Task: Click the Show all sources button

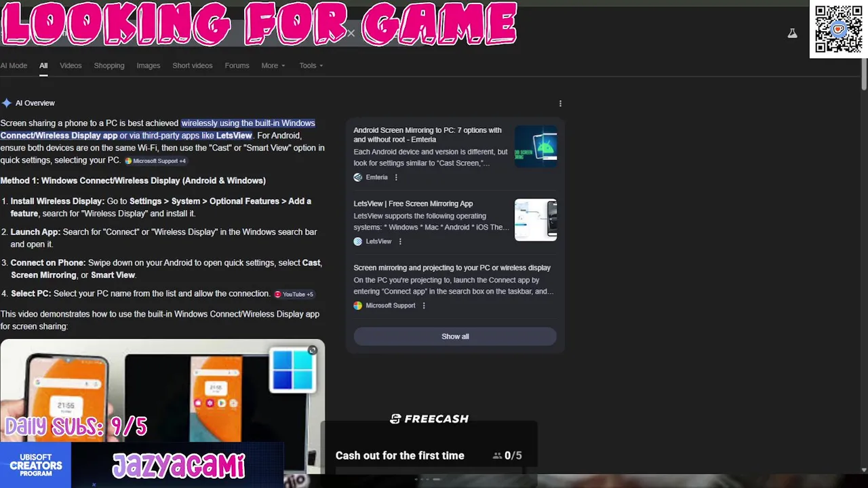Action: point(455,336)
